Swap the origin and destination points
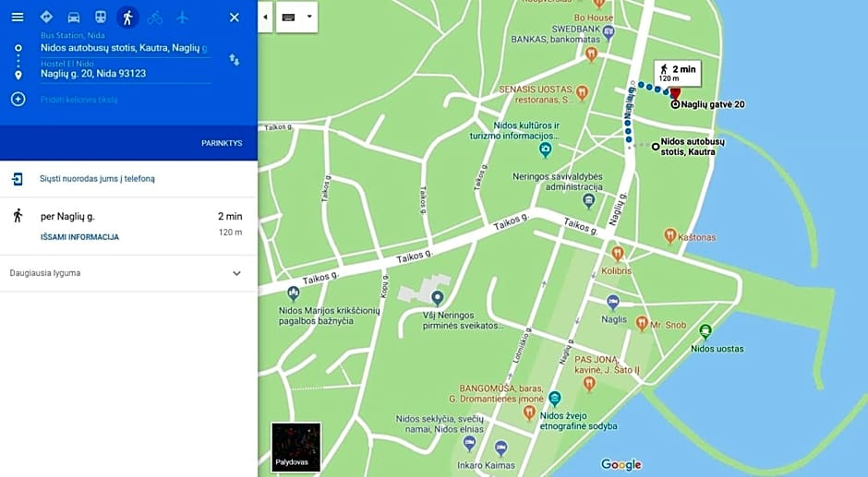This screenshot has width=868, height=477. 234,60
